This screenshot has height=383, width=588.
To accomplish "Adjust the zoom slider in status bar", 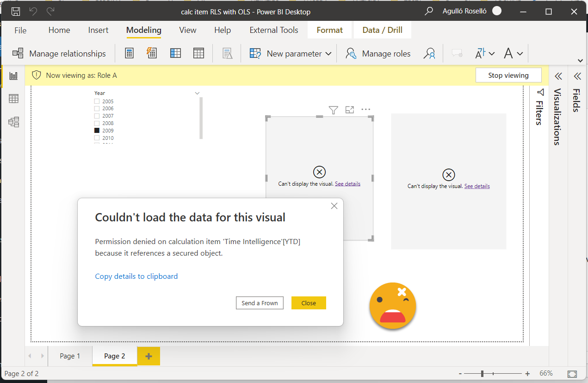I will [x=483, y=373].
